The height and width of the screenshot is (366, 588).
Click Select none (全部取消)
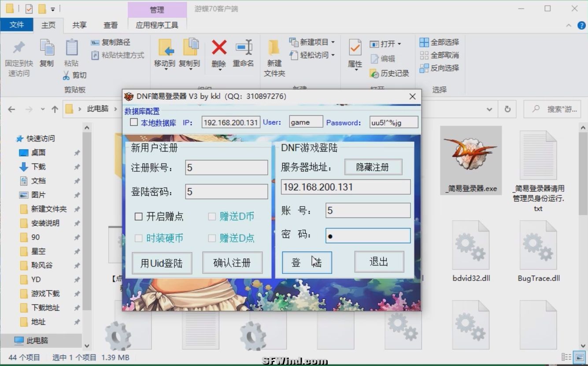439,55
